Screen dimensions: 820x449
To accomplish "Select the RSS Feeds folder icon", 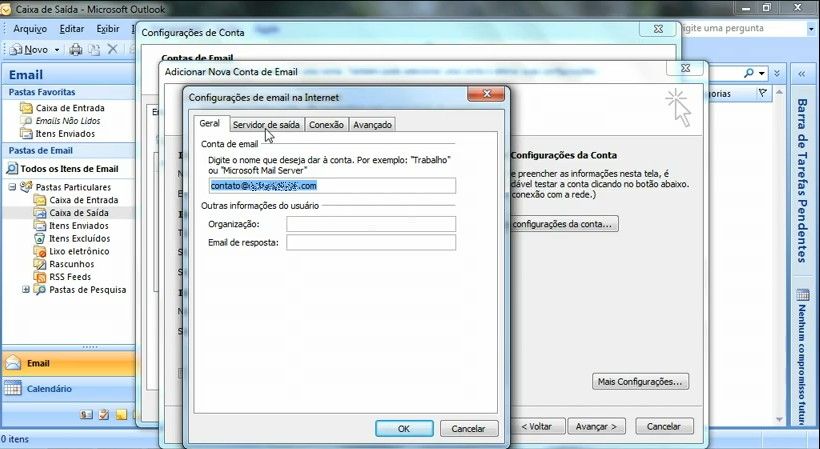I will point(40,277).
